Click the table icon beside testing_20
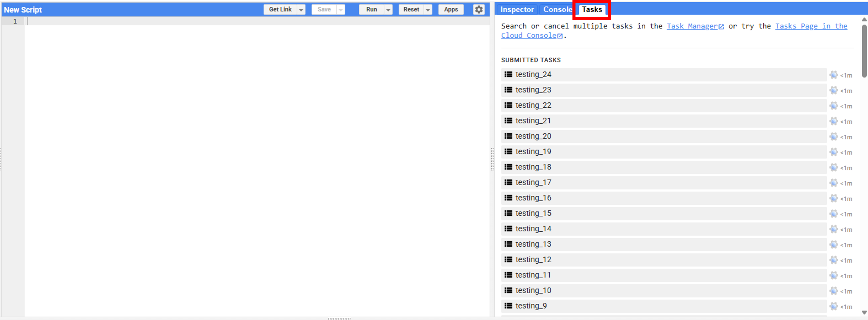 point(508,136)
